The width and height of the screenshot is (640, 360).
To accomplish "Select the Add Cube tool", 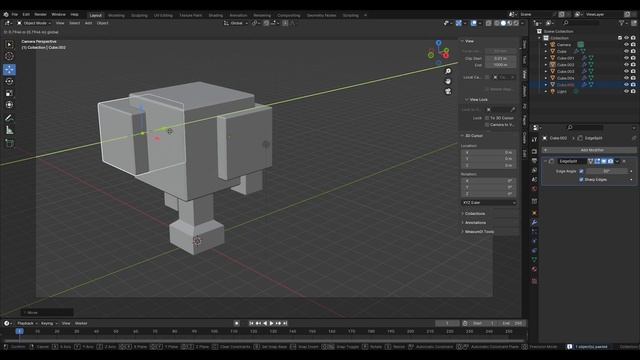I will point(9,144).
